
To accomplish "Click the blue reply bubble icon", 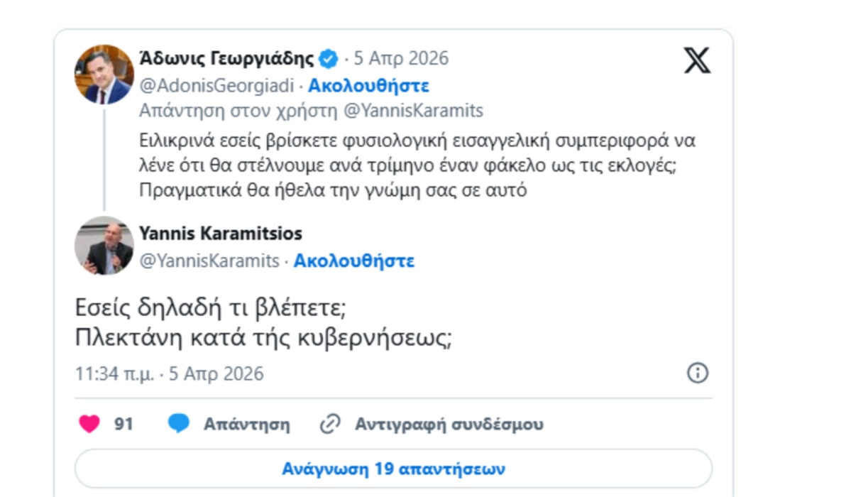I will tap(179, 424).
